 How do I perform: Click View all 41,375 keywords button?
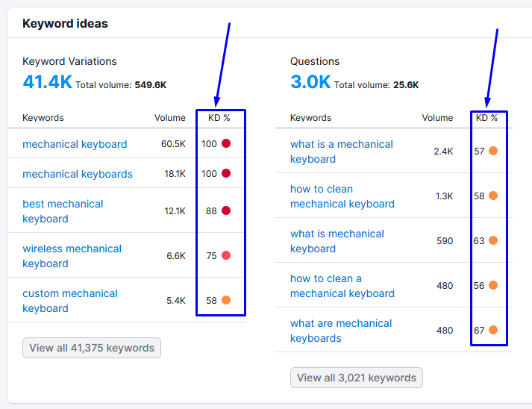coord(92,348)
